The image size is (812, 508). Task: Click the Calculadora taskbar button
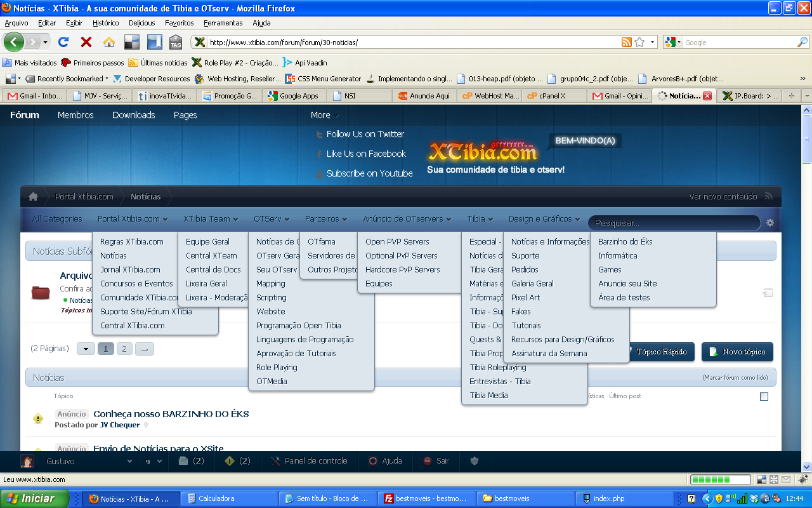(x=229, y=498)
